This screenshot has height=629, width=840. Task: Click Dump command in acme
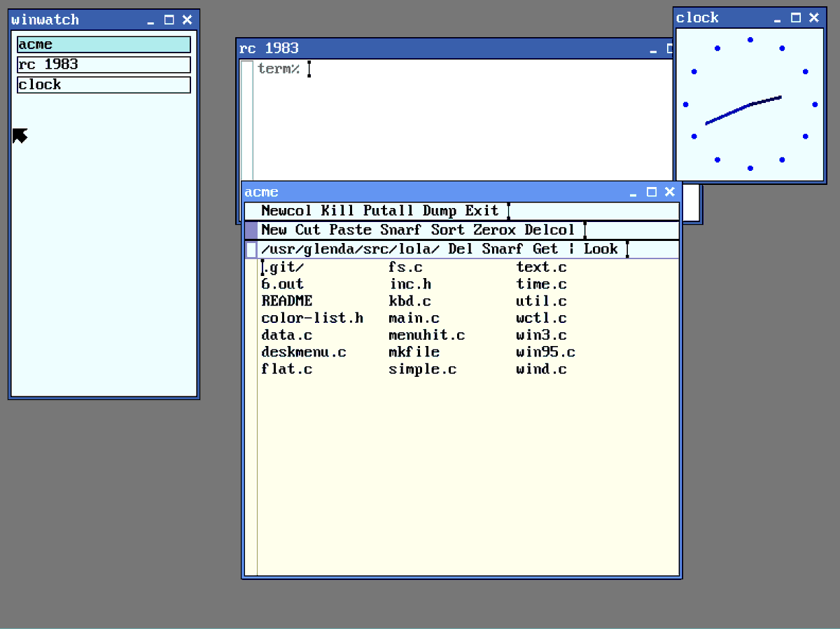point(440,211)
